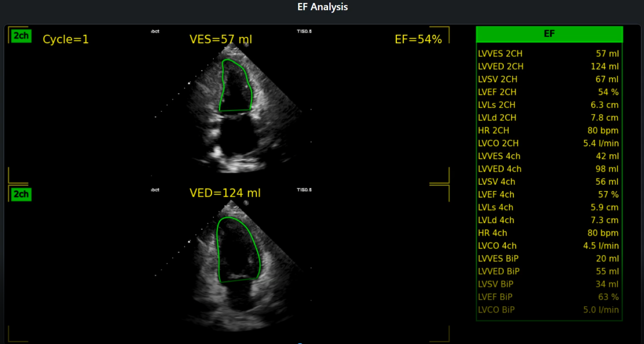644x344 pixels.
Task: Click the VES=57 ml volume readout
Action: pos(220,39)
